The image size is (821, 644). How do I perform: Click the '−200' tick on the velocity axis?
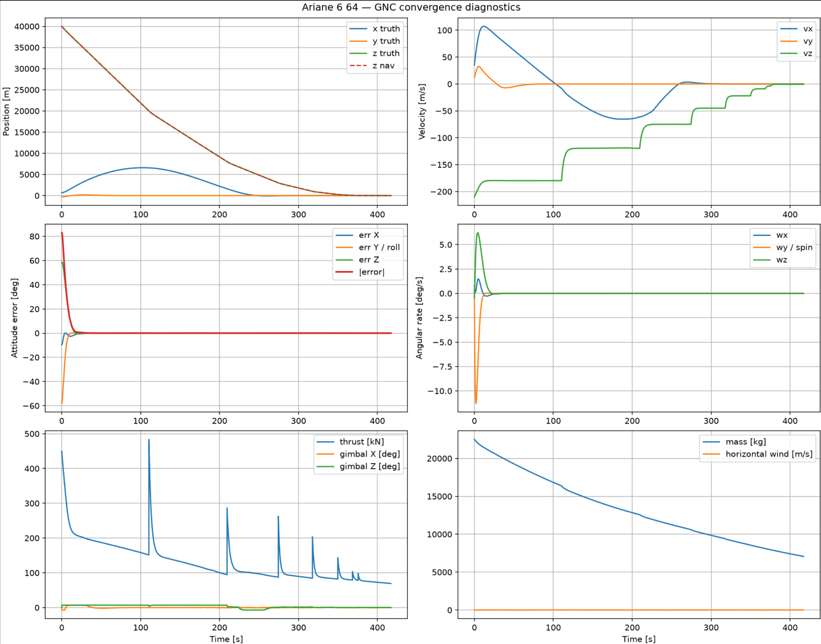tap(441, 192)
